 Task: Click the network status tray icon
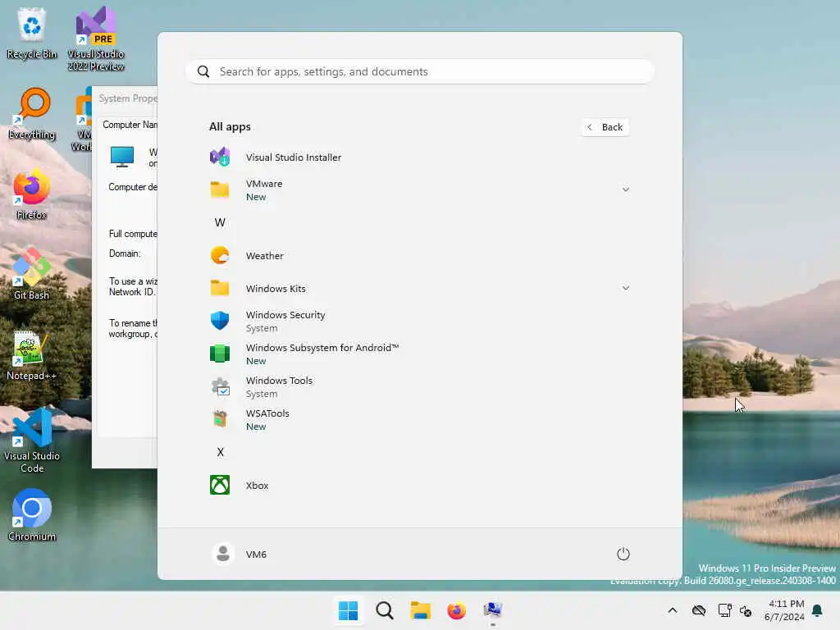(725, 610)
